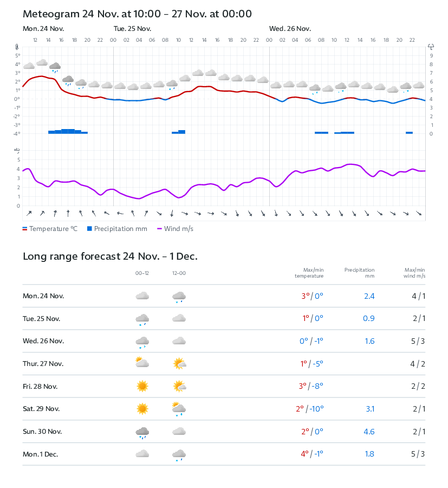Click the rain cloud icon for Sun. 30 Nov.

pos(142,432)
